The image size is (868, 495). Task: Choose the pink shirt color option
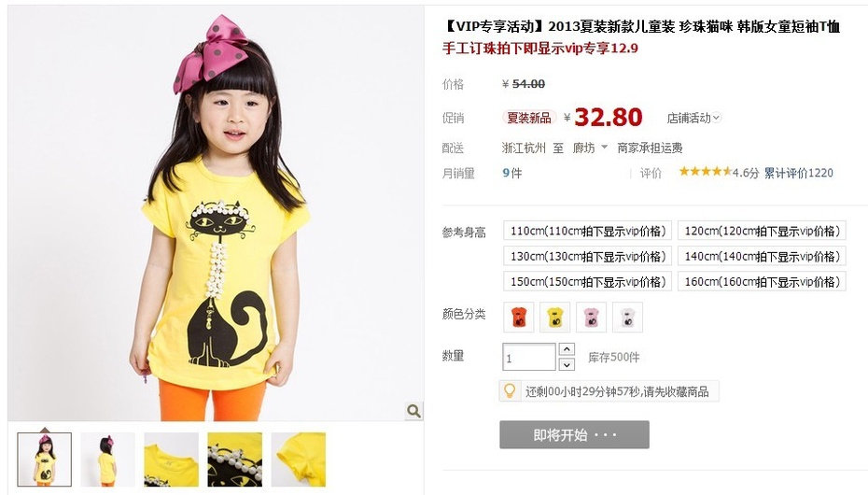591,318
